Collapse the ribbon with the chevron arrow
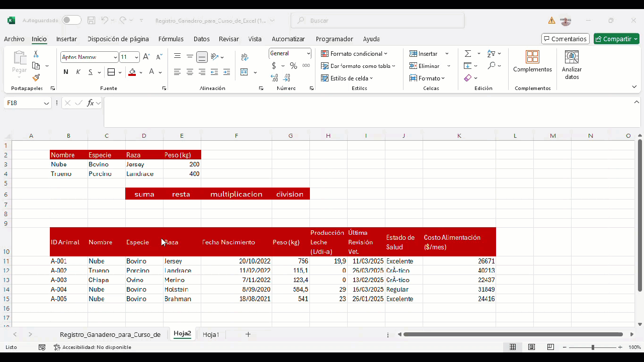This screenshot has width=644, height=362. 634,86
